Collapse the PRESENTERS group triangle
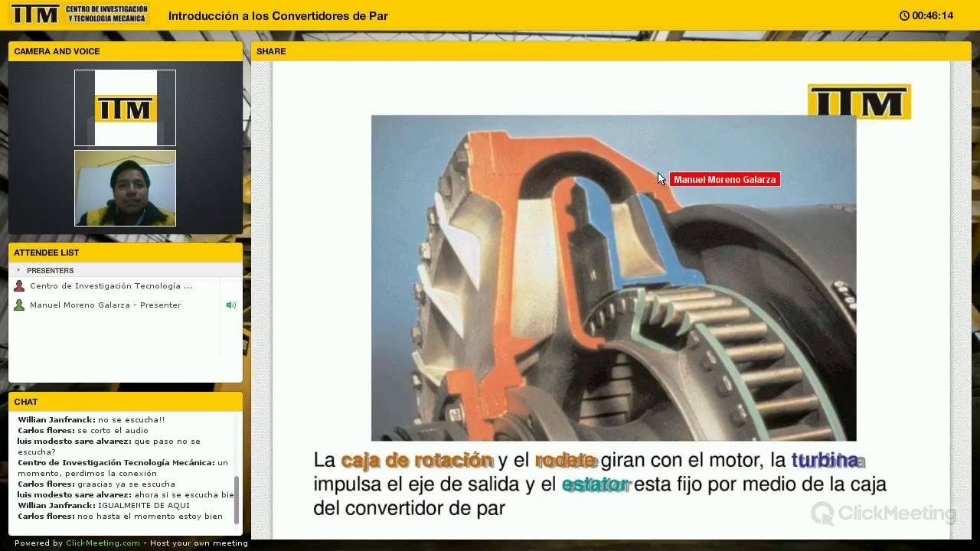 tap(18, 270)
